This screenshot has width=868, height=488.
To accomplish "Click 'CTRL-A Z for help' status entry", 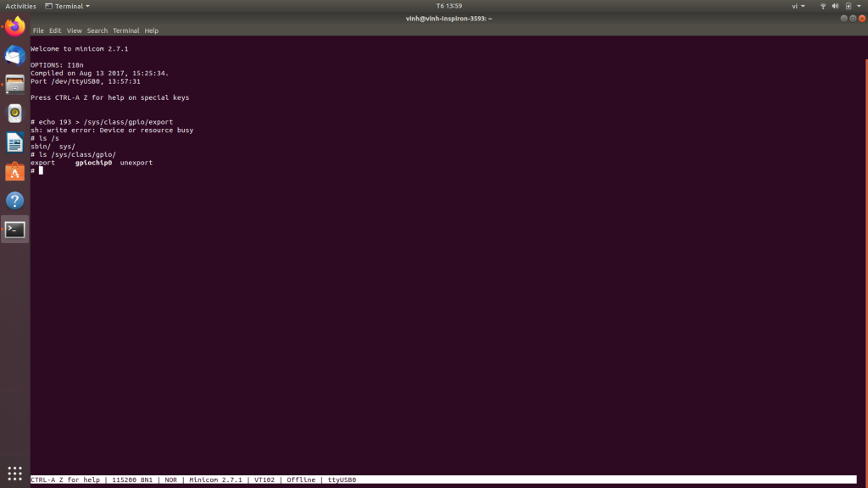I will coord(65,480).
